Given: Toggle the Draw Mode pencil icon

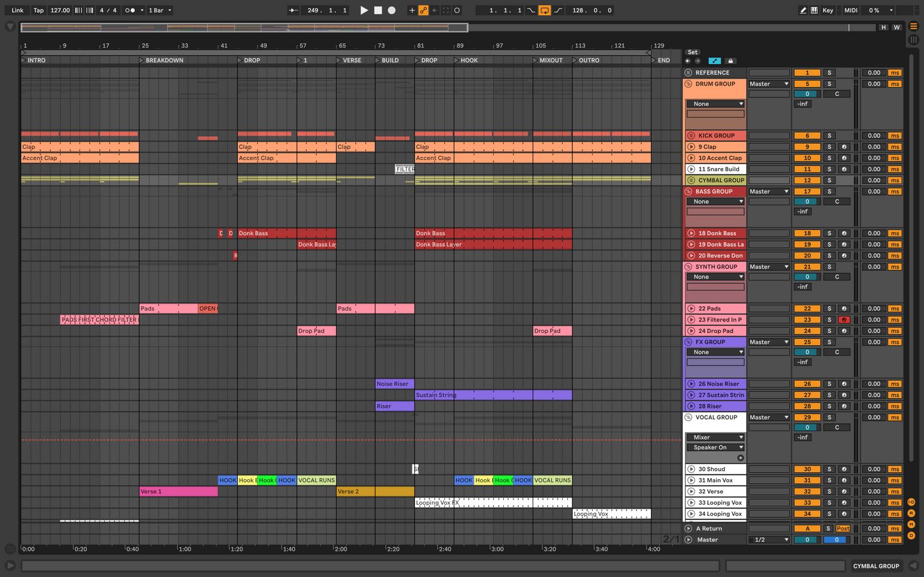Looking at the screenshot, I should tap(803, 10).
